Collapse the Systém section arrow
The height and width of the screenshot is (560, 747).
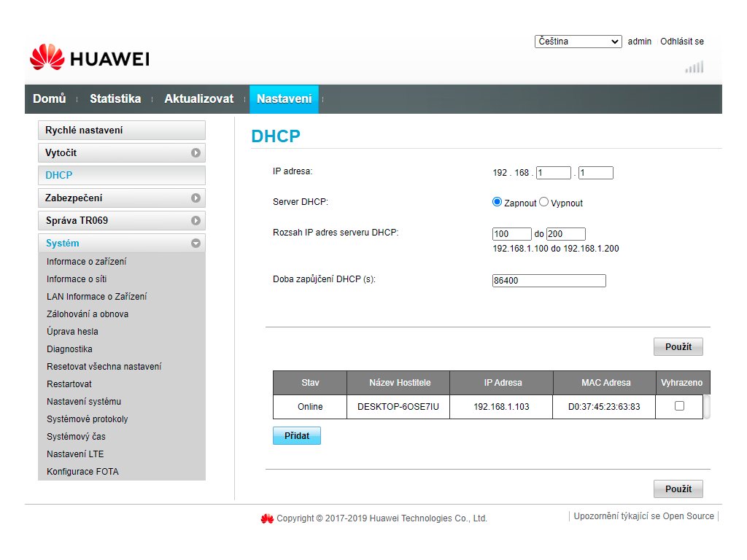coord(196,244)
